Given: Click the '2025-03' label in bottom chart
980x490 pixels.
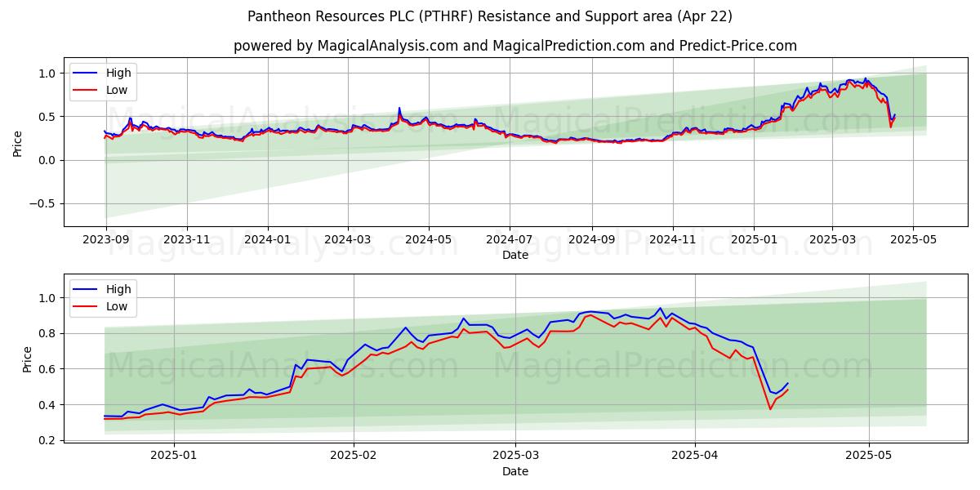Looking at the screenshot, I should click(517, 457).
